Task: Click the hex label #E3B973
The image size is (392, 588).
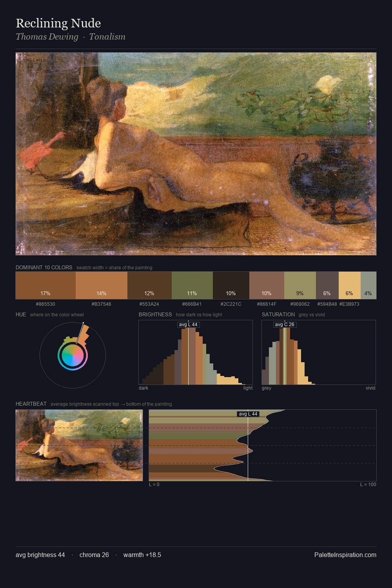Action: tap(349, 304)
